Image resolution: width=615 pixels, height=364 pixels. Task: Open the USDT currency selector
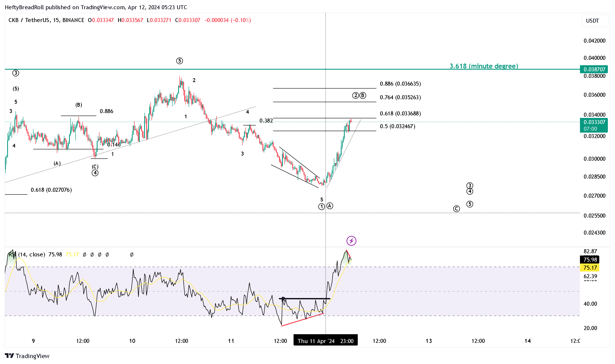pos(595,21)
